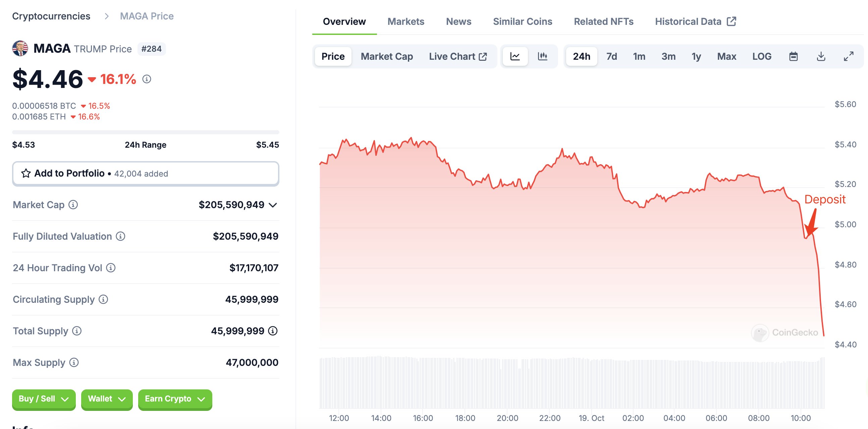Switch to Similar Coins tab
The image size is (868, 429).
522,21
